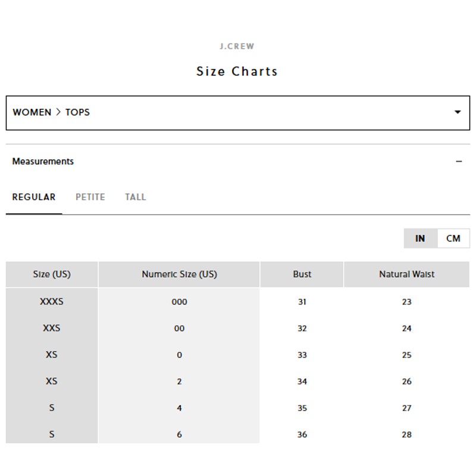Image resolution: width=476 pixels, height=476 pixels.
Task: Click the minus icon beside Measurements
Action: [459, 161]
